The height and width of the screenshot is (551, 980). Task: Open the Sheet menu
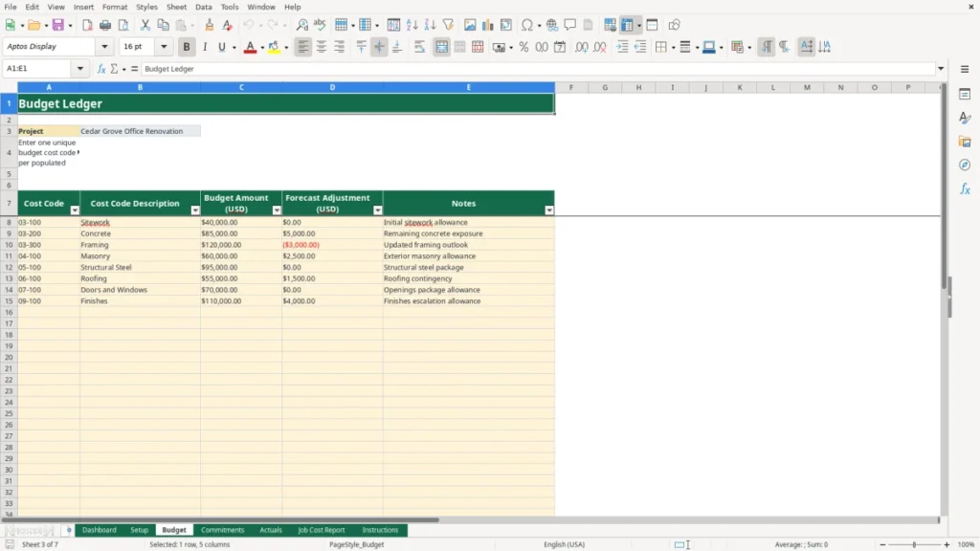[176, 7]
